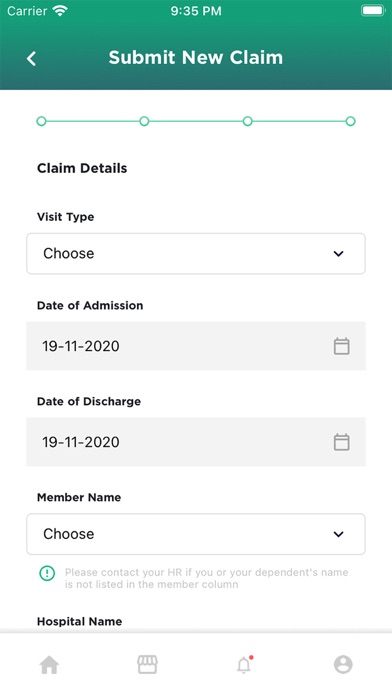Tap the back arrow in header
This screenshot has width=392, height=696.
[x=31, y=58]
